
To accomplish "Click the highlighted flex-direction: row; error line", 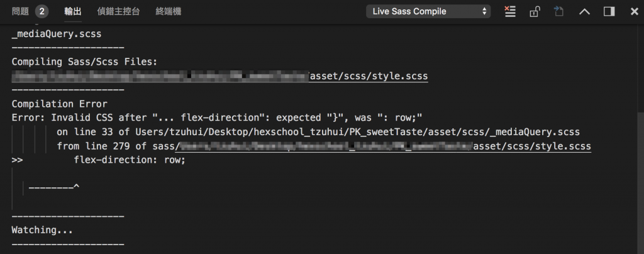I will coord(130,160).
